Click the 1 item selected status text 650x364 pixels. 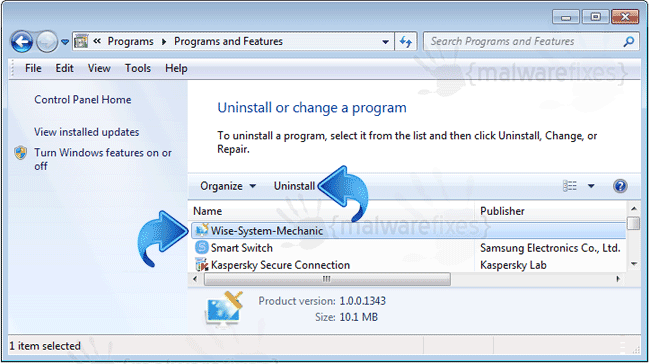point(45,346)
